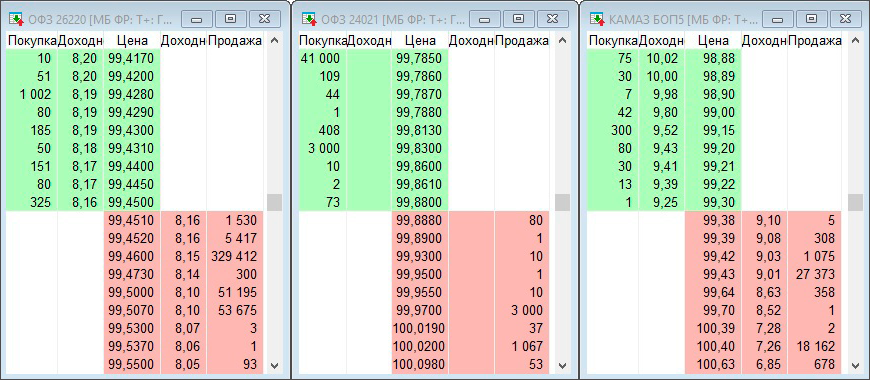870x380 pixels.
Task: Click the КАМАЗ БОП5 window icon
Action: click(597, 19)
